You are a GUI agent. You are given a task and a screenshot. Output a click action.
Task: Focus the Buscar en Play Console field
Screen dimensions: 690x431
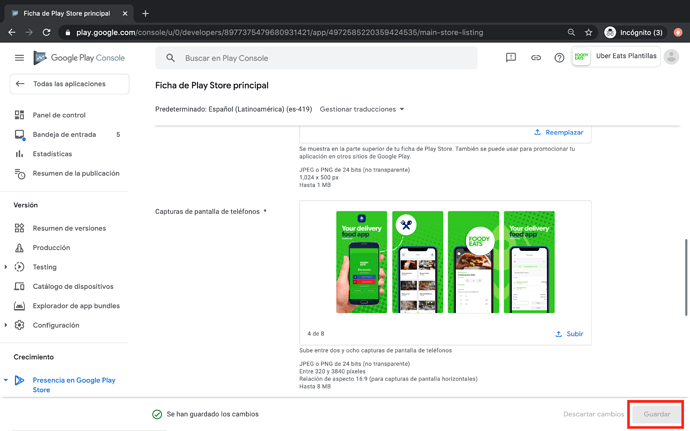pyautogui.click(x=320, y=58)
